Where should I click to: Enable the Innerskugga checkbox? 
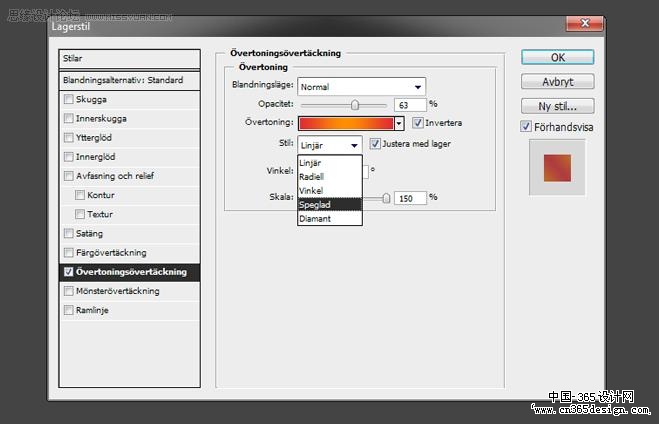[69, 118]
